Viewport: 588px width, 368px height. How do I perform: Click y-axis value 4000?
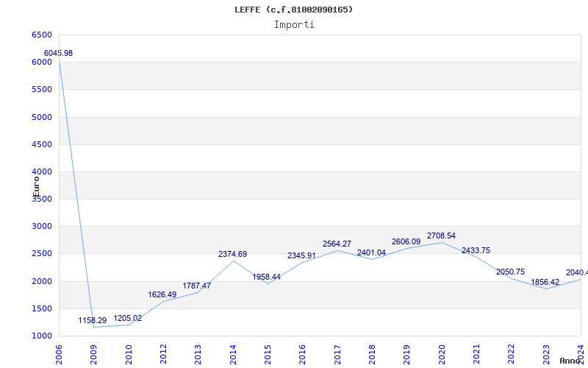[42, 172]
